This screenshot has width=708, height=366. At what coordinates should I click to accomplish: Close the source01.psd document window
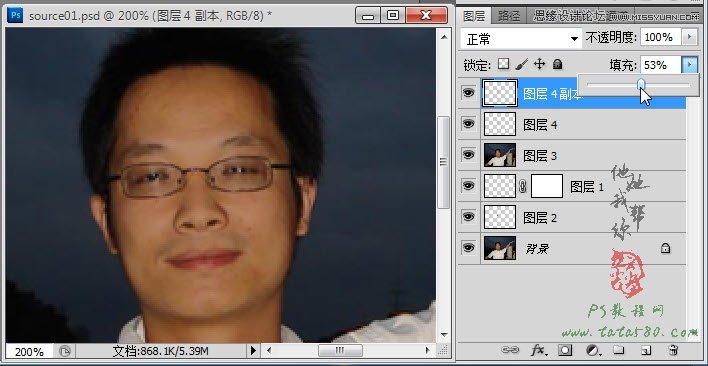click(426, 16)
